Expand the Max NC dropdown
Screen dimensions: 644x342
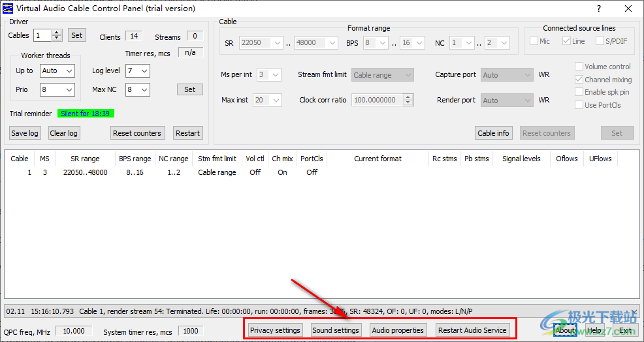pyautogui.click(x=138, y=89)
